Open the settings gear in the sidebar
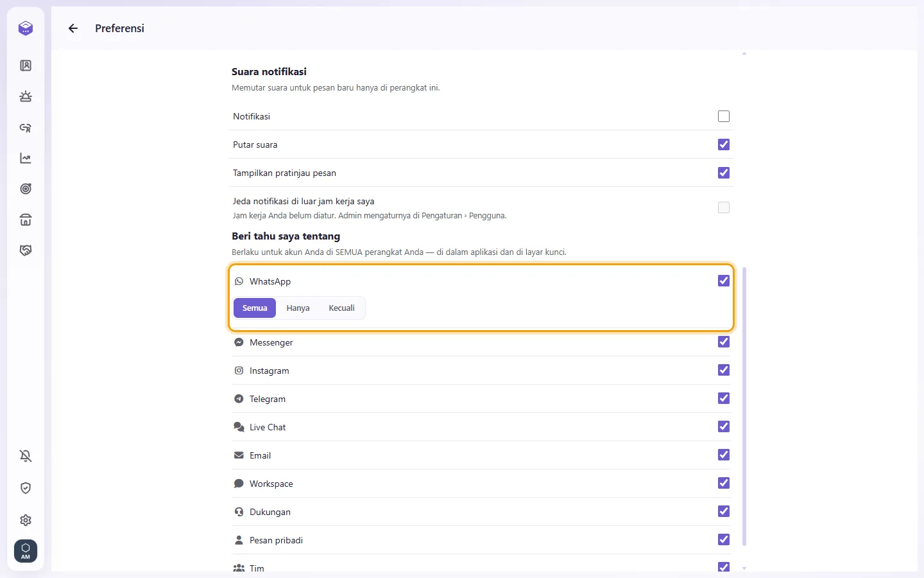 tap(26, 520)
